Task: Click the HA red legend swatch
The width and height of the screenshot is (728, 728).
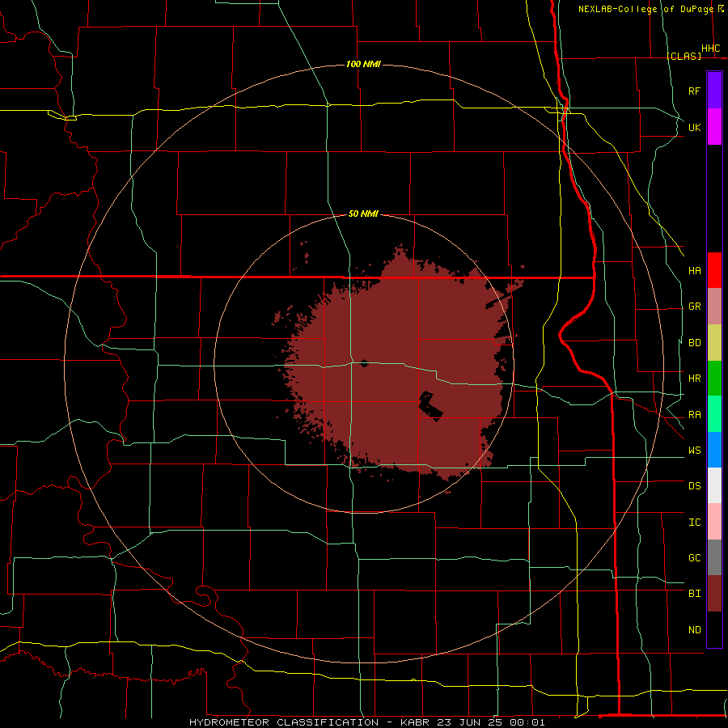Action: point(714,270)
